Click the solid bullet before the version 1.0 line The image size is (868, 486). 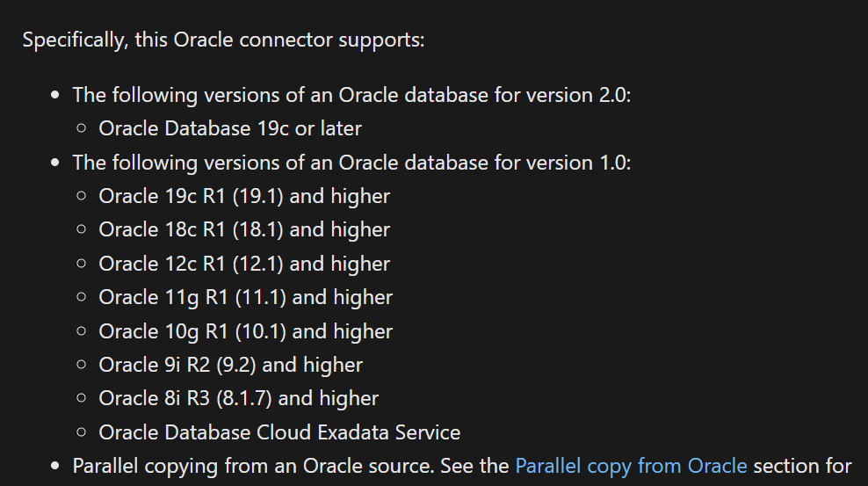[x=55, y=163]
